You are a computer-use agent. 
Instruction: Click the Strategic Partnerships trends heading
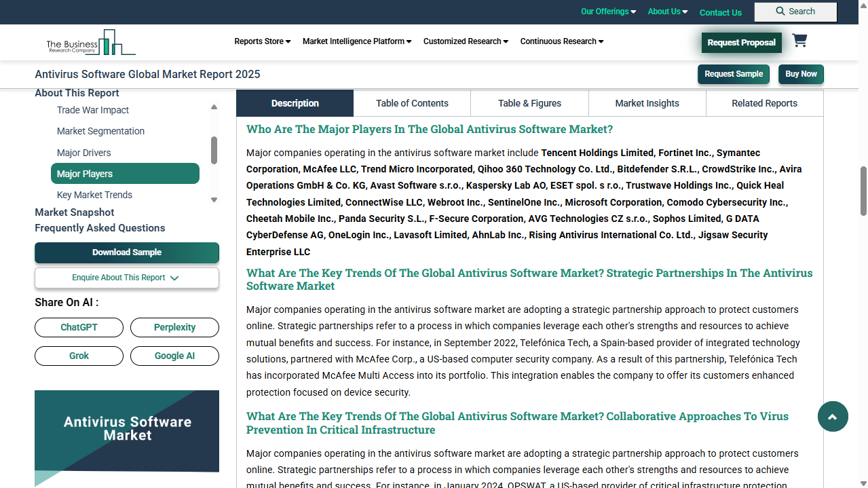click(529, 280)
